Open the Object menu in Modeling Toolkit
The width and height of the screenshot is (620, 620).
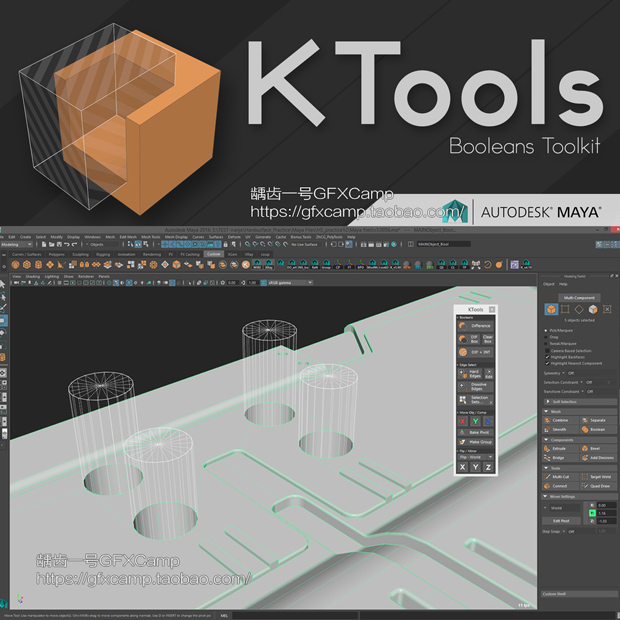[x=548, y=284]
